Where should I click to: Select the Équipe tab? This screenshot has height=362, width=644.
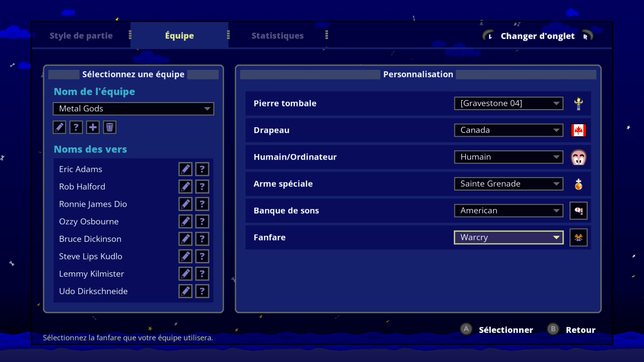click(x=180, y=36)
